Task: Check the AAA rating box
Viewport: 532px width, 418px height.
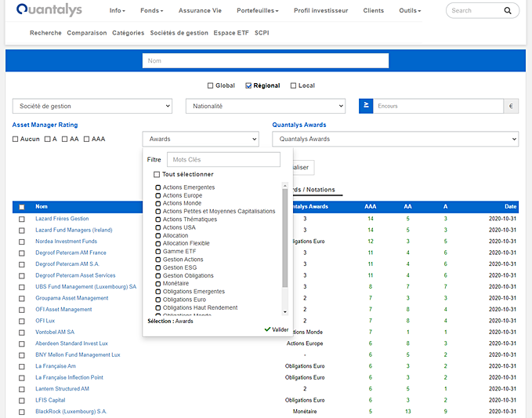Action: [86, 139]
